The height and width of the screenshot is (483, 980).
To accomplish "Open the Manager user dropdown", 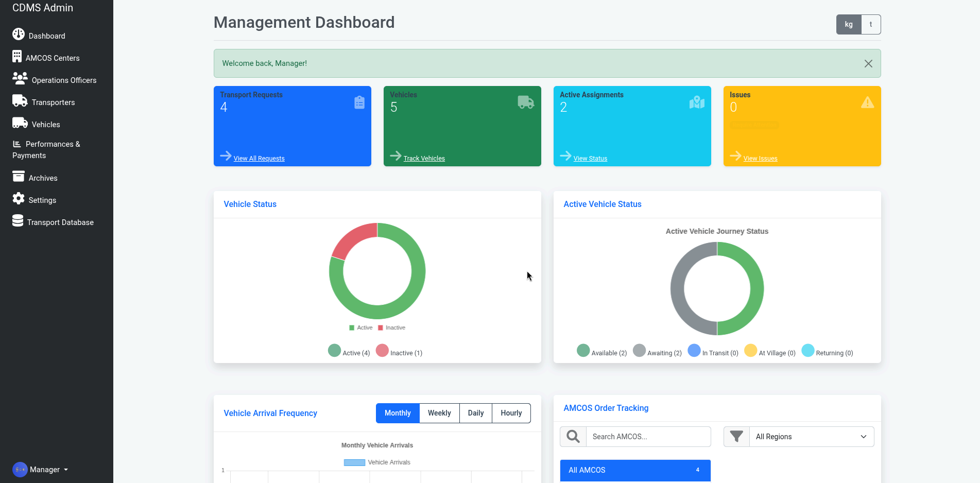I will point(40,469).
